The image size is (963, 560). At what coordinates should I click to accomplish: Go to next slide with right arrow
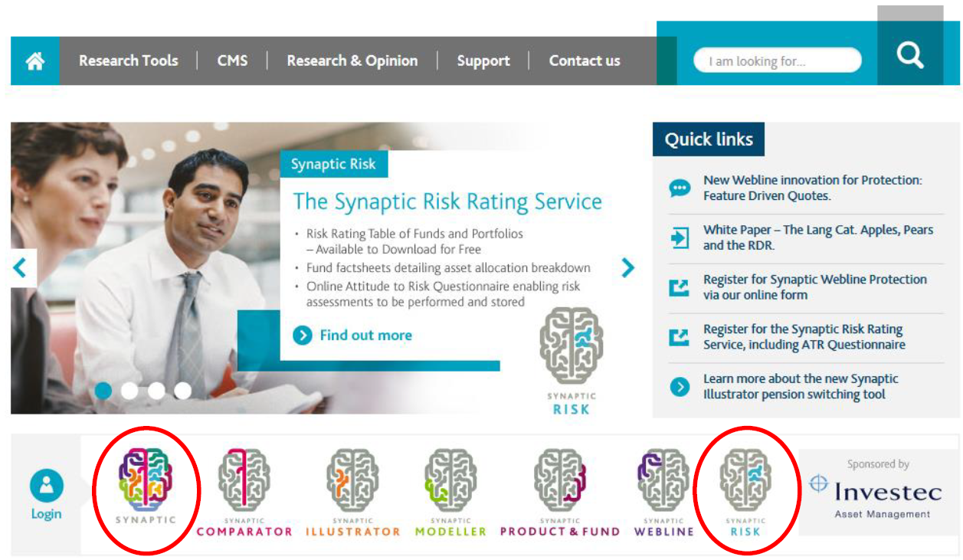tap(628, 267)
